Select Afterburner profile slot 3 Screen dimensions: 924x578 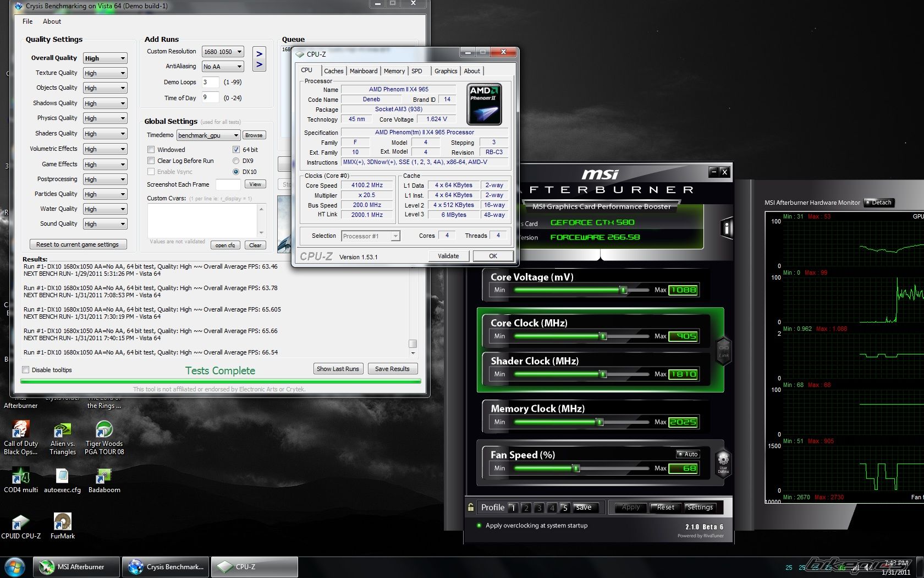(x=539, y=508)
